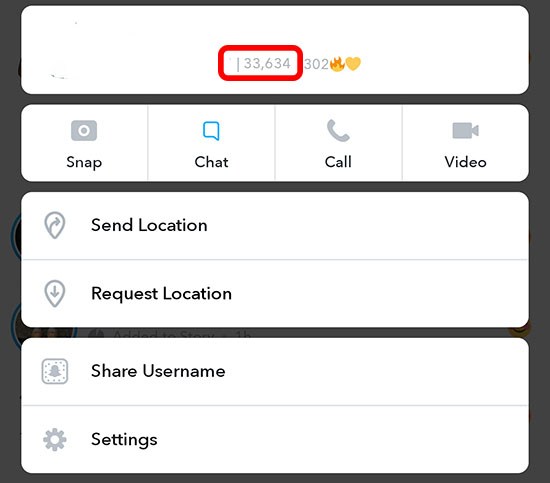Image resolution: width=550 pixels, height=483 pixels.
Task: Select the Send Location menu entry
Action: 275,226
